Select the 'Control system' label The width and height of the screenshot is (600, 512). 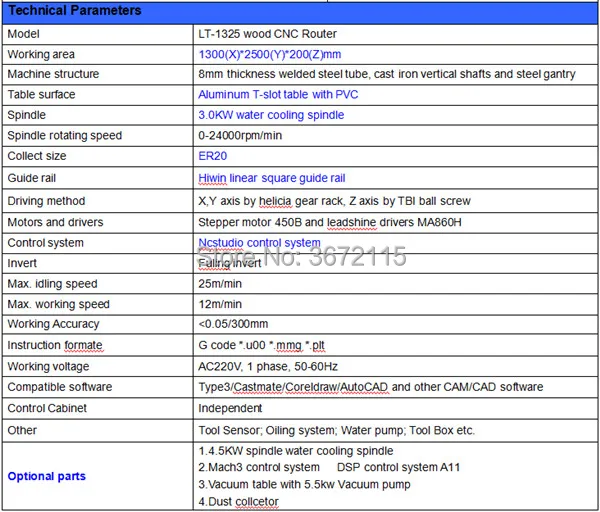pos(46,243)
